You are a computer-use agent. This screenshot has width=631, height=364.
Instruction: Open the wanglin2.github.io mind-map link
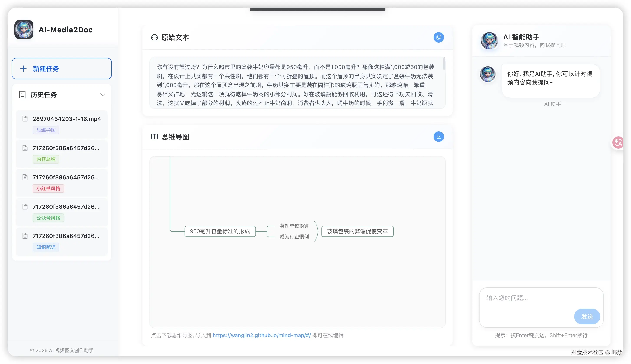click(261, 335)
